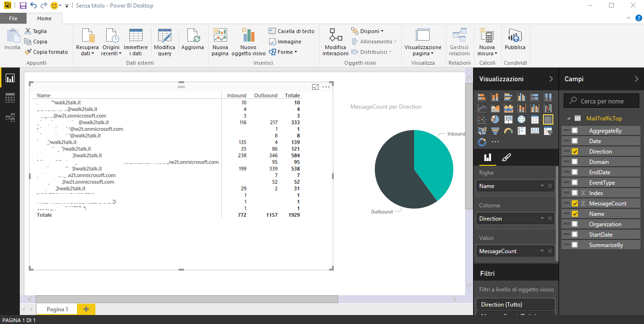Check the Organization field checkbox
The width and height of the screenshot is (644, 324).
575,224
